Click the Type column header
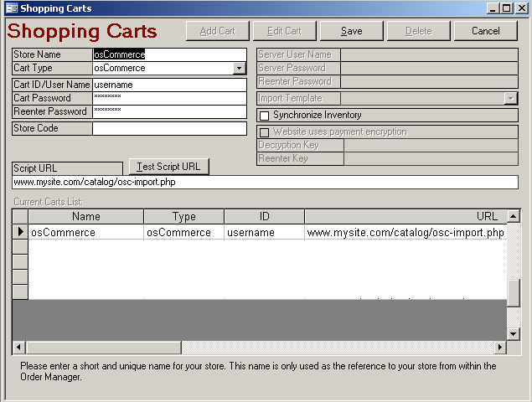532x402 pixels. click(183, 216)
